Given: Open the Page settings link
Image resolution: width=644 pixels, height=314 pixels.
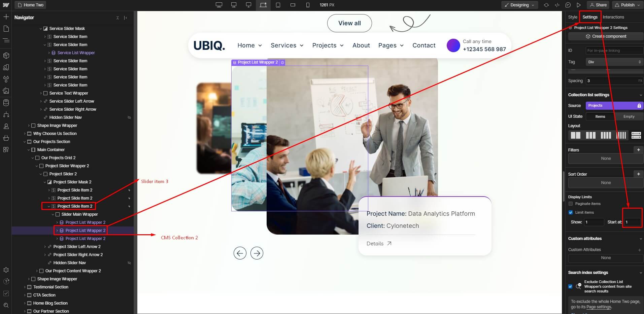Looking at the screenshot, I should 599,307.
